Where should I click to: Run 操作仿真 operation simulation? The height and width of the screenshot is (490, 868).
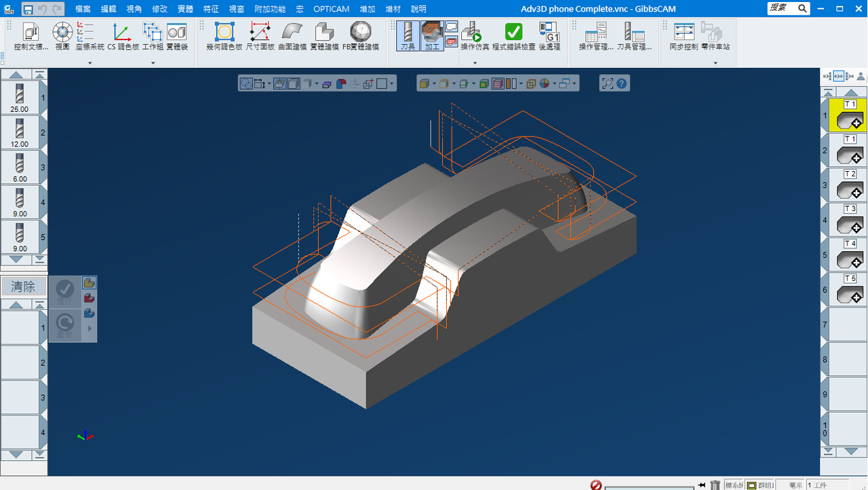[475, 37]
